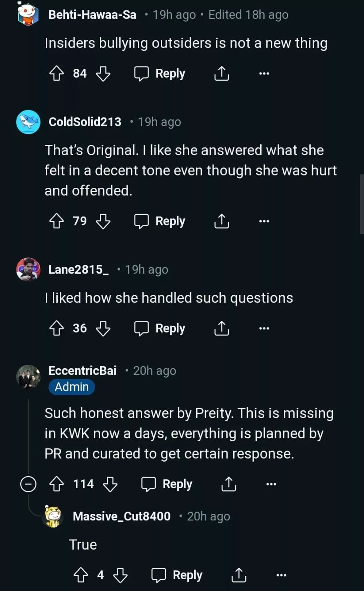Viewport: 364px width, 591px height.
Task: Open more options for Behti-Hawaa-Sa's comment
Action: click(x=264, y=73)
